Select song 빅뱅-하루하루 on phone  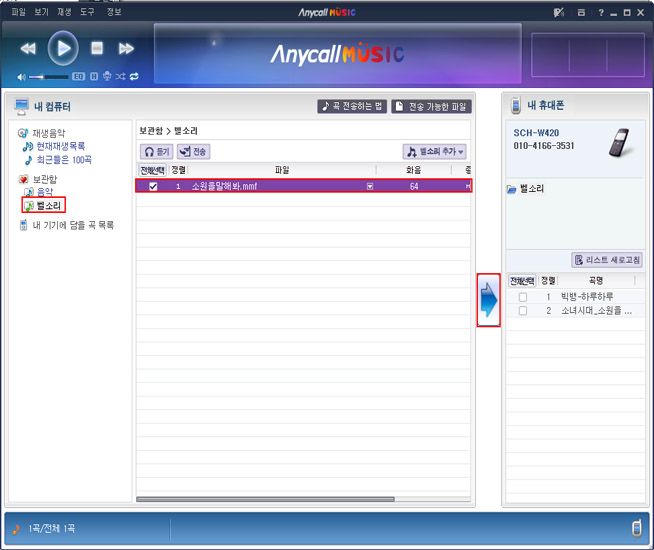pos(587,296)
